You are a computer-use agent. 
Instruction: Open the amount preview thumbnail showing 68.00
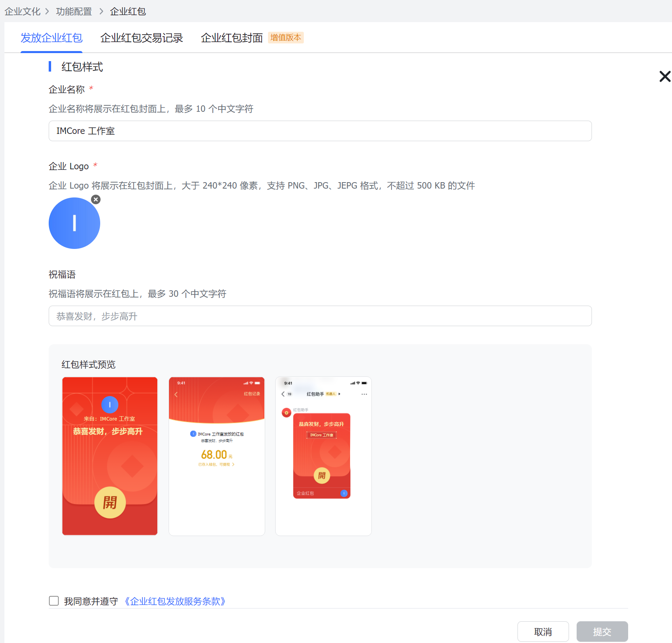[x=217, y=456]
